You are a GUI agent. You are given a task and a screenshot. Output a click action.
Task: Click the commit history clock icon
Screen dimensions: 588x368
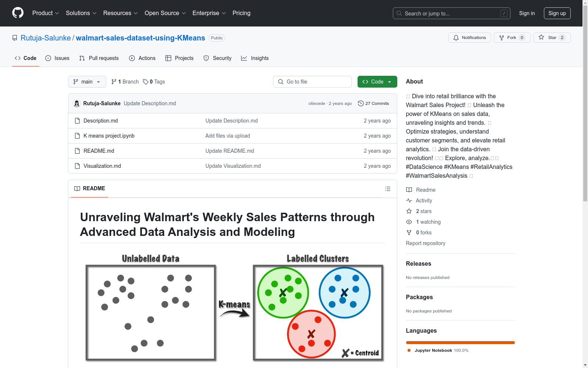[361, 103]
